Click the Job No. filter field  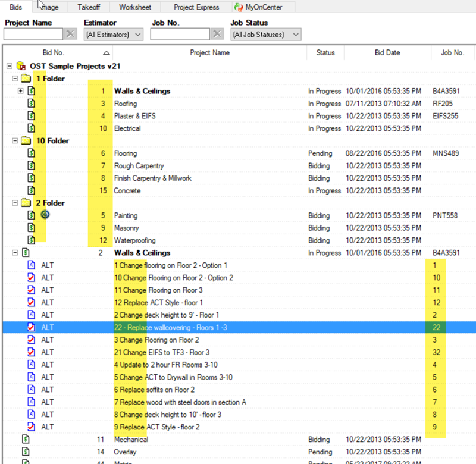point(180,35)
